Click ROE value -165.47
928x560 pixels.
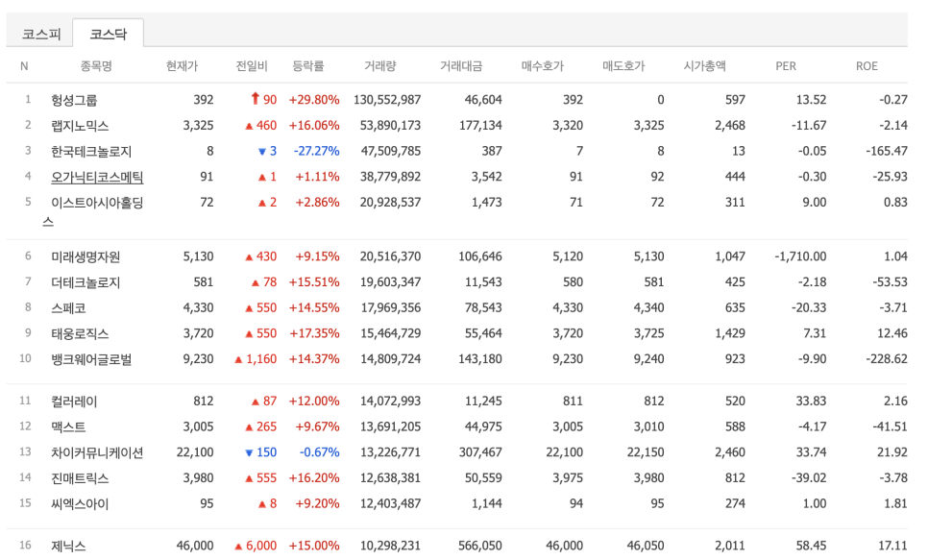pyautogui.click(x=887, y=151)
